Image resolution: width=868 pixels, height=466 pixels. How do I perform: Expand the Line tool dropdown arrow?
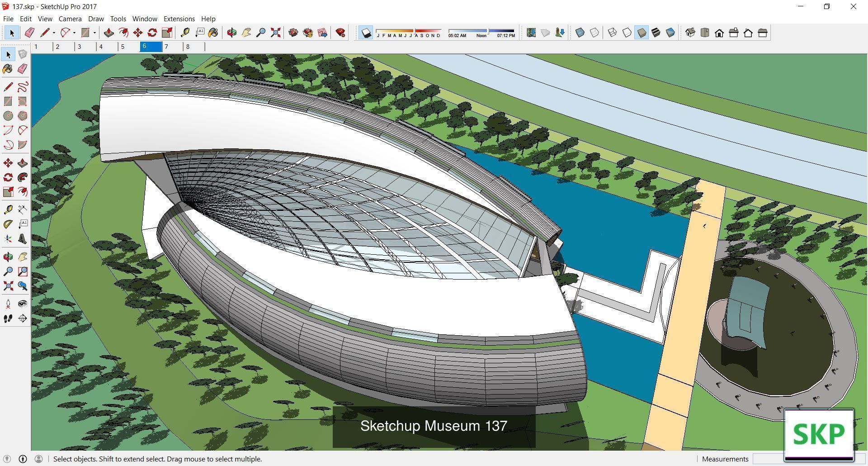[x=54, y=33]
